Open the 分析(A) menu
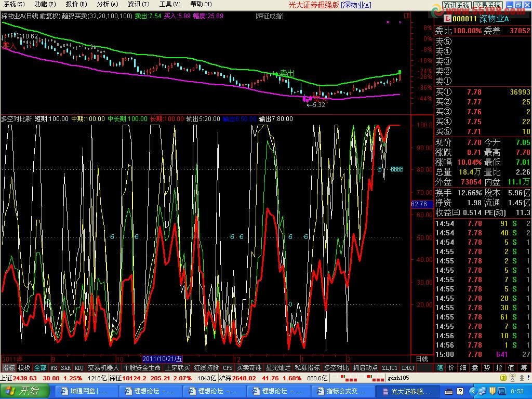 (104, 4)
